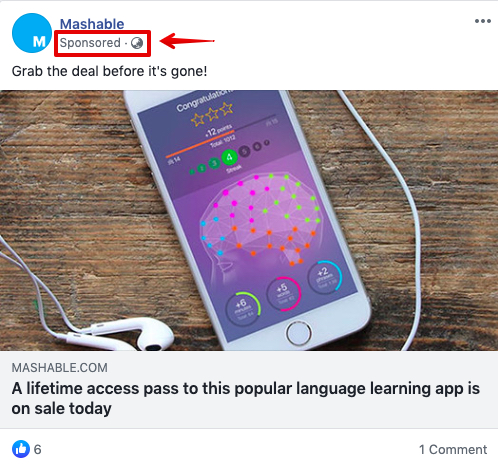Click the post text 'Grab the deal before it's gone!'
Screen dimensions: 498x467
[x=109, y=71]
